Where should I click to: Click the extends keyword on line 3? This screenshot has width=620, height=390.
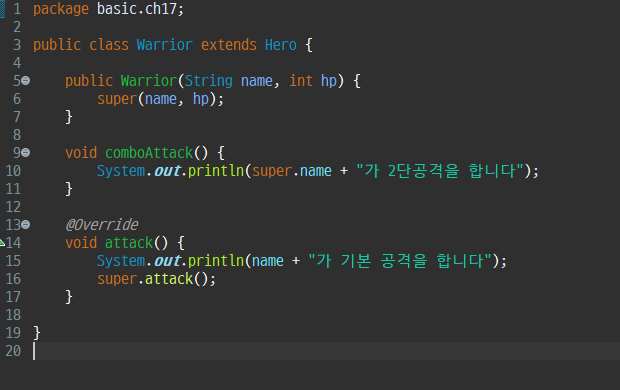[229, 45]
